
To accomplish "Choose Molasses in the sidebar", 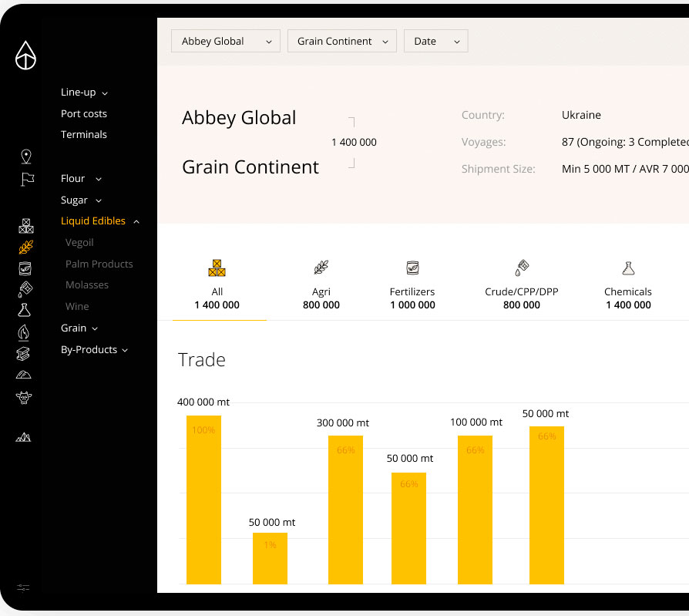I will 87,285.
